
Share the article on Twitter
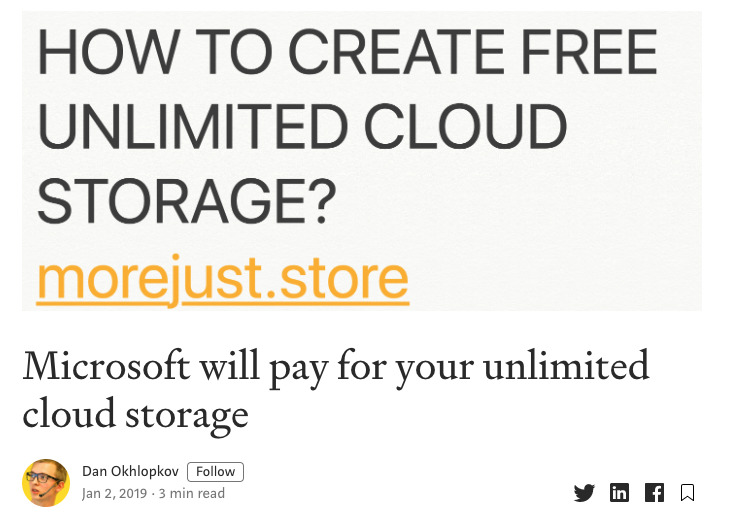[584, 492]
